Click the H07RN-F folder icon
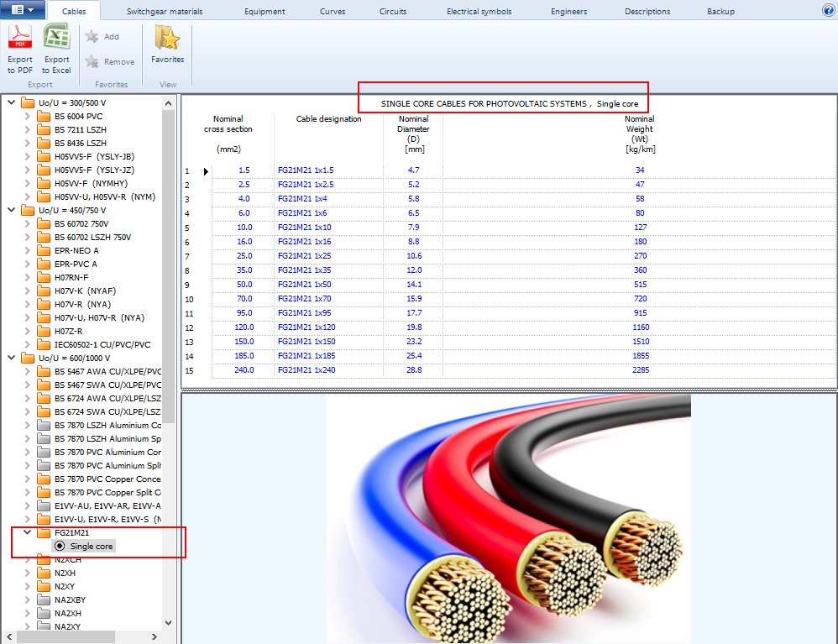This screenshot has width=838, height=644. tap(45, 277)
